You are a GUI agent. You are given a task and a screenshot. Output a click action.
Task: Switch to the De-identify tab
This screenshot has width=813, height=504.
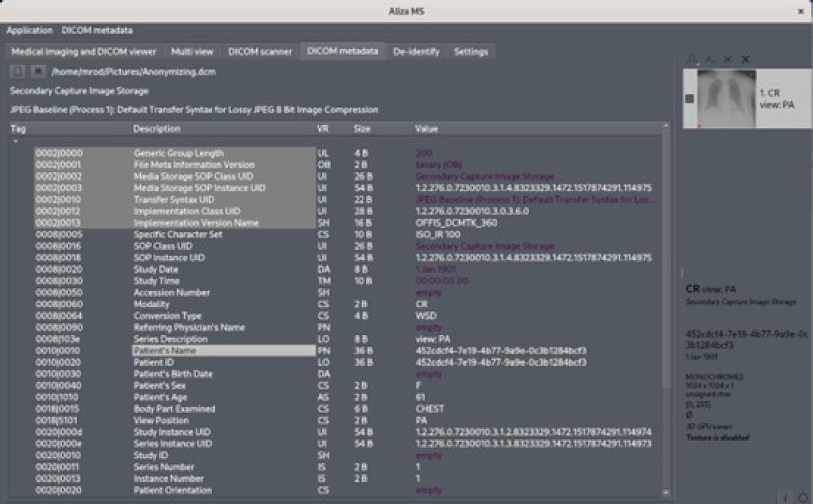coord(416,52)
